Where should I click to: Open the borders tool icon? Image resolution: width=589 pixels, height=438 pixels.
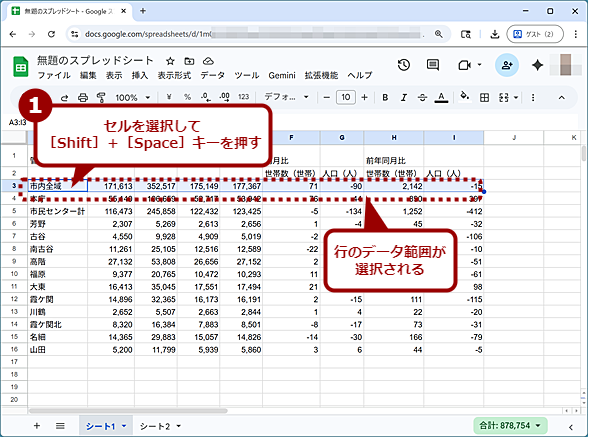point(485,98)
